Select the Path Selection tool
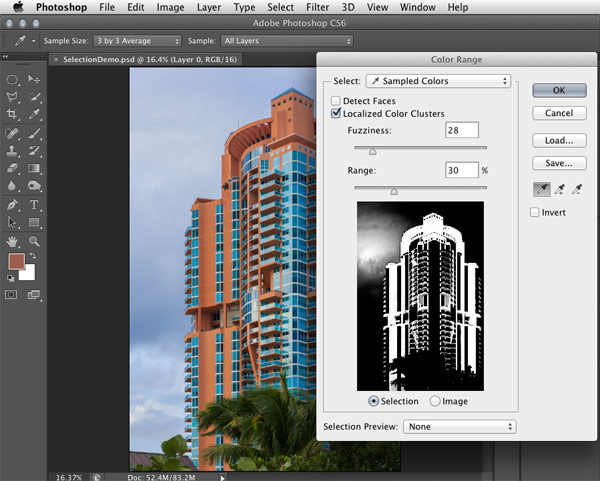The width and height of the screenshot is (600, 481). (x=12, y=222)
